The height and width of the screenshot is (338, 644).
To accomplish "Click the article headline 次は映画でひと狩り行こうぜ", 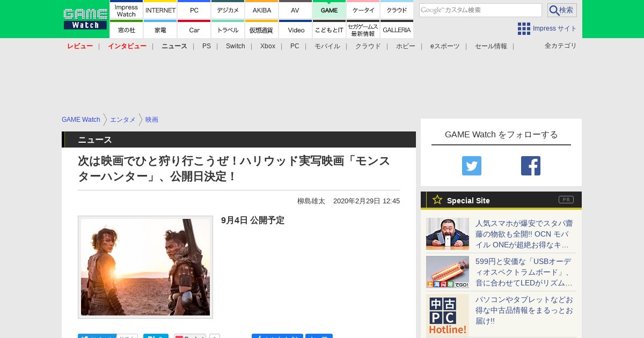I will point(234,168).
